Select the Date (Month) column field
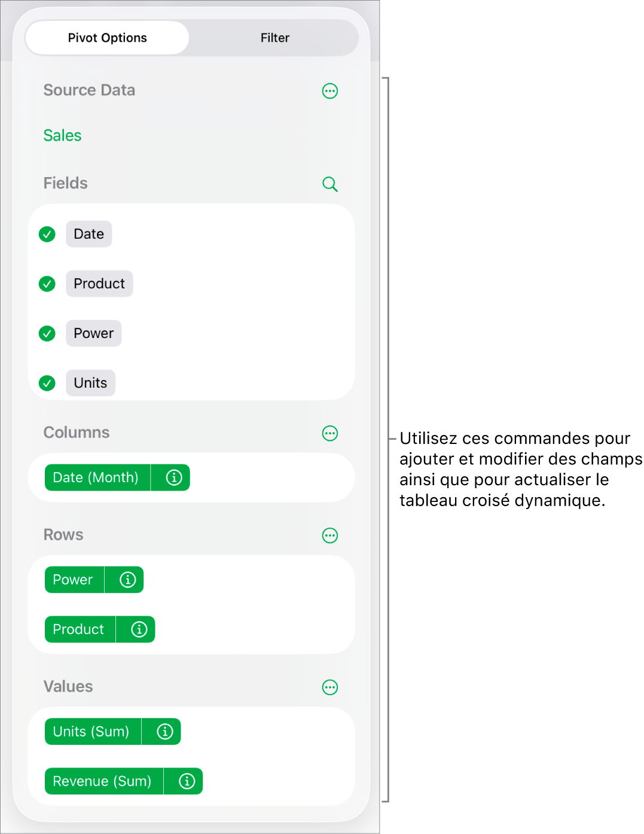Viewport: 644px width, 834px height. tap(96, 477)
